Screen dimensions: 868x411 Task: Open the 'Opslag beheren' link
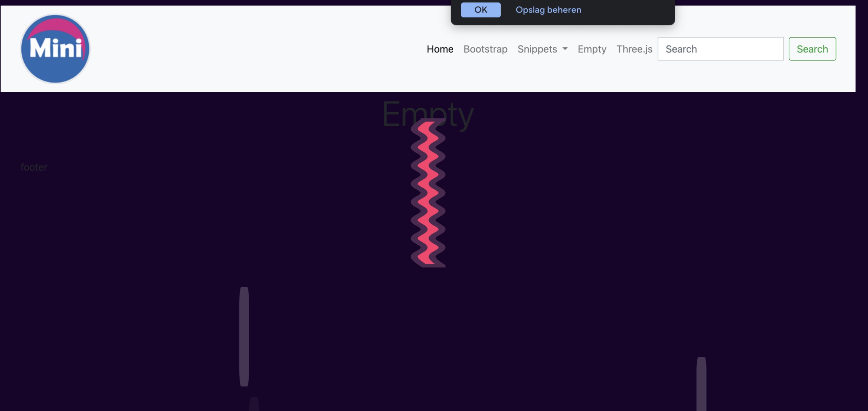[548, 10]
